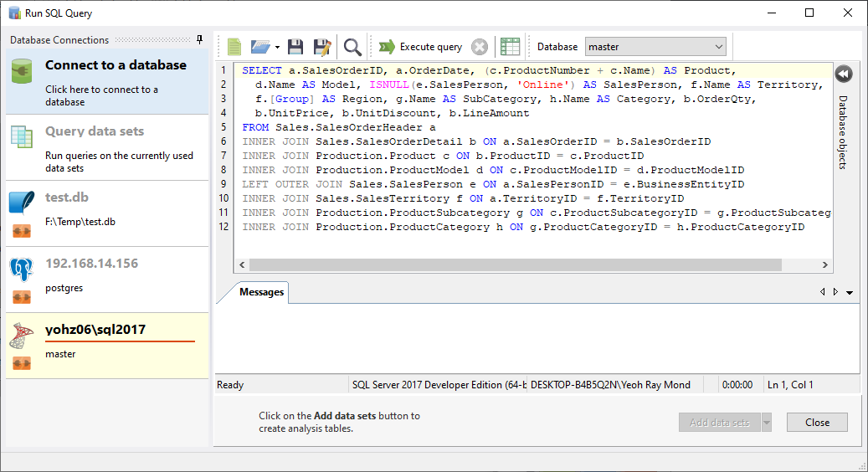
Task: Open the tab list dropdown arrow right of Messages
Action: point(850,293)
